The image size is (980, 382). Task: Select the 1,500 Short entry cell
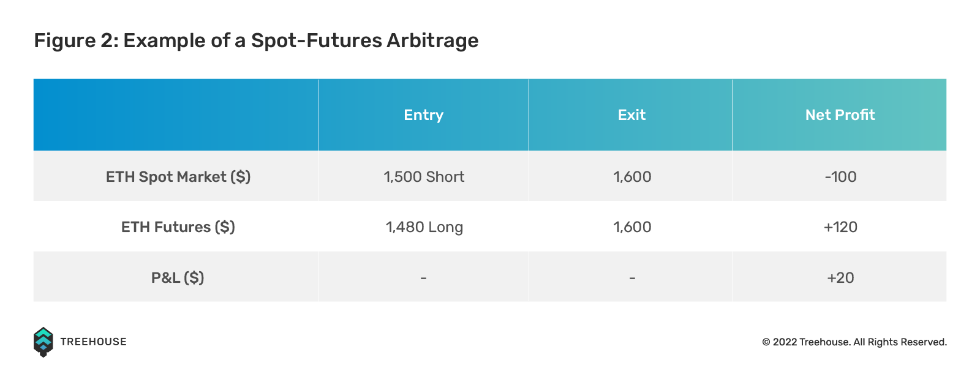[423, 176]
